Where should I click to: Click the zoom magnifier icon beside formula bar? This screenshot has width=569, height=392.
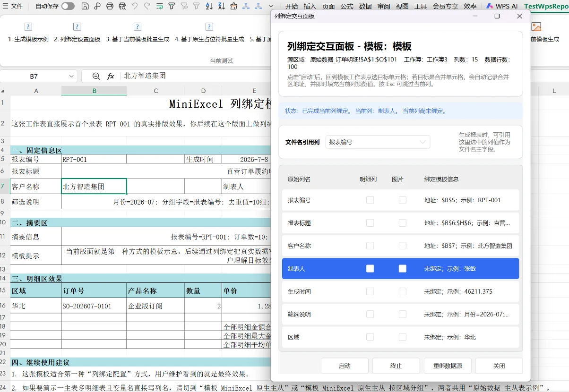coord(96,76)
